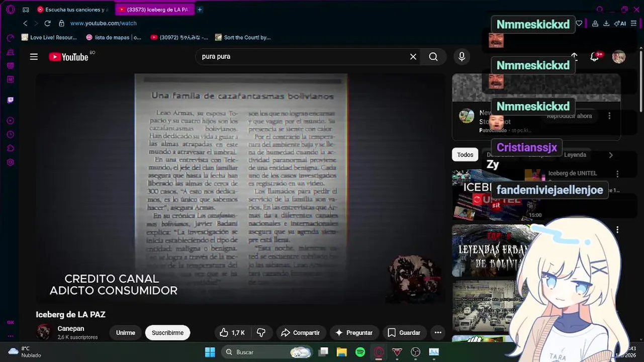The width and height of the screenshot is (644, 362).
Task: Click the address bar URL
Action: (104, 23)
